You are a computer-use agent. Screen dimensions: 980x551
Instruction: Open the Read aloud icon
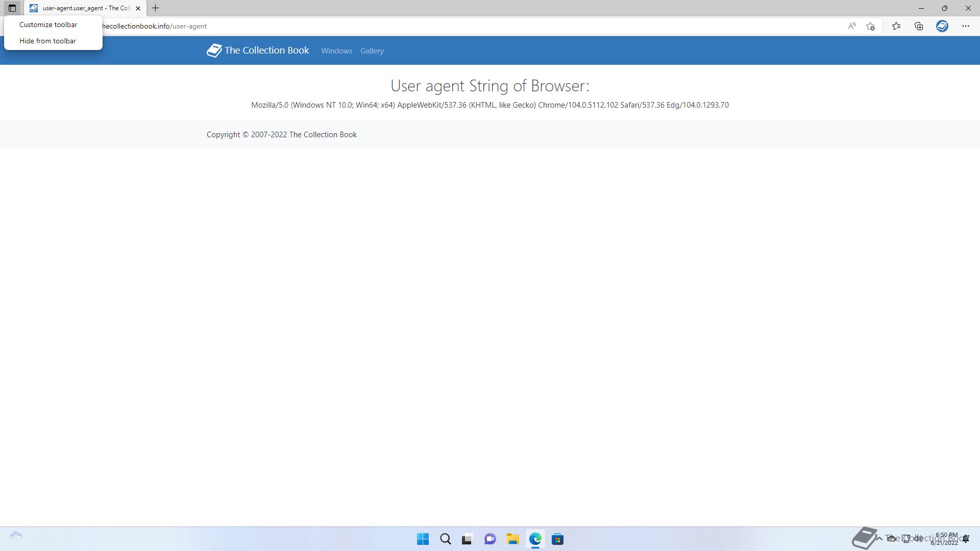click(x=851, y=26)
